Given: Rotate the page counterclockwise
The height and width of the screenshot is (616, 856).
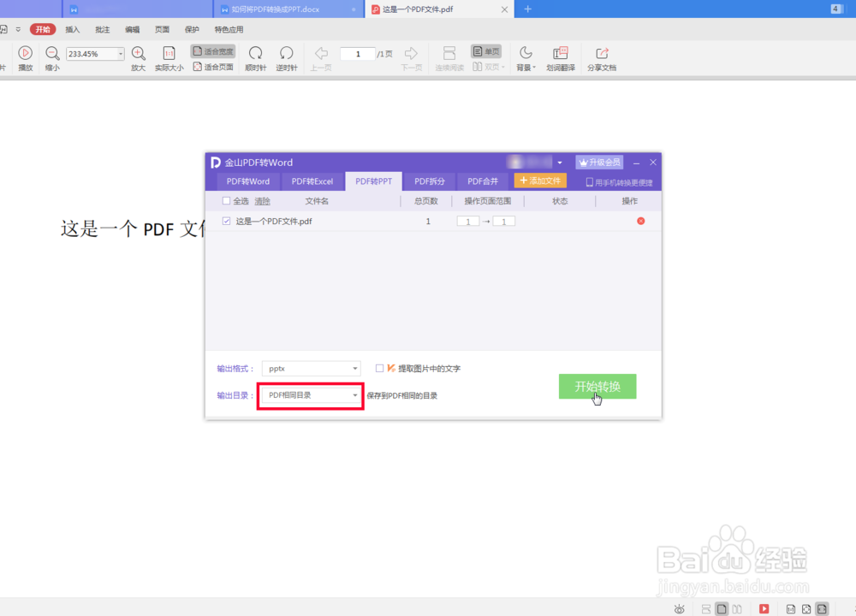Looking at the screenshot, I should tap(286, 53).
